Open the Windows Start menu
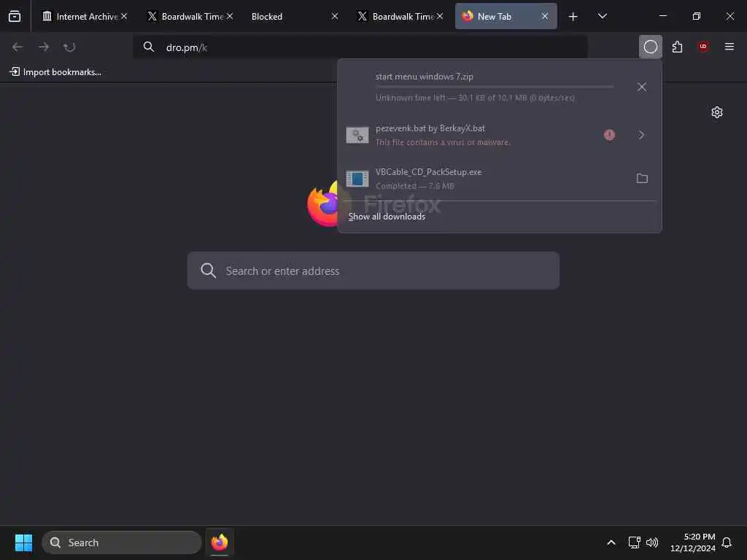 pos(23,542)
